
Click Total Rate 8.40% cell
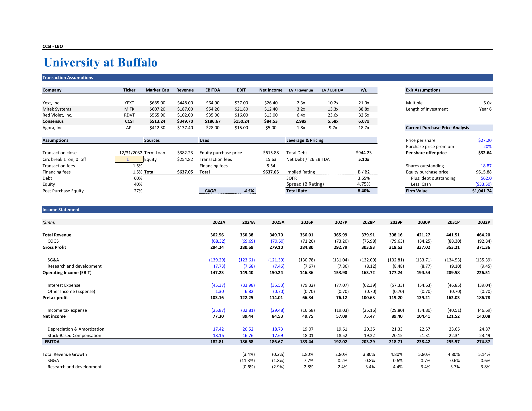tap(364, 191)
